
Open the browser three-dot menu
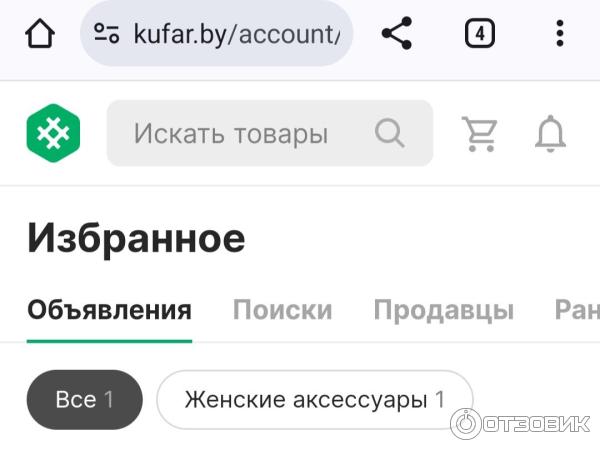point(560,33)
